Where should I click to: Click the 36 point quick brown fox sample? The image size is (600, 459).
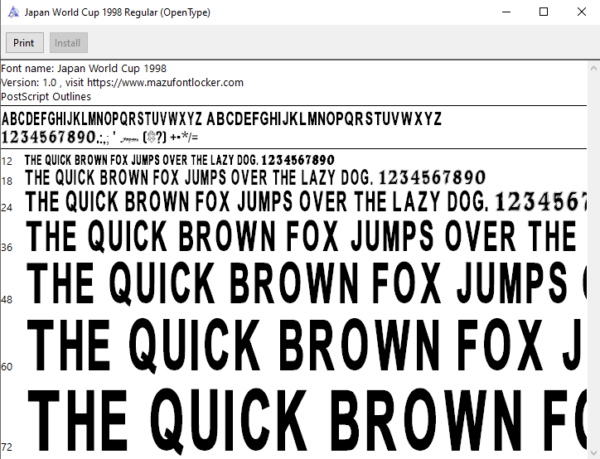(302, 236)
